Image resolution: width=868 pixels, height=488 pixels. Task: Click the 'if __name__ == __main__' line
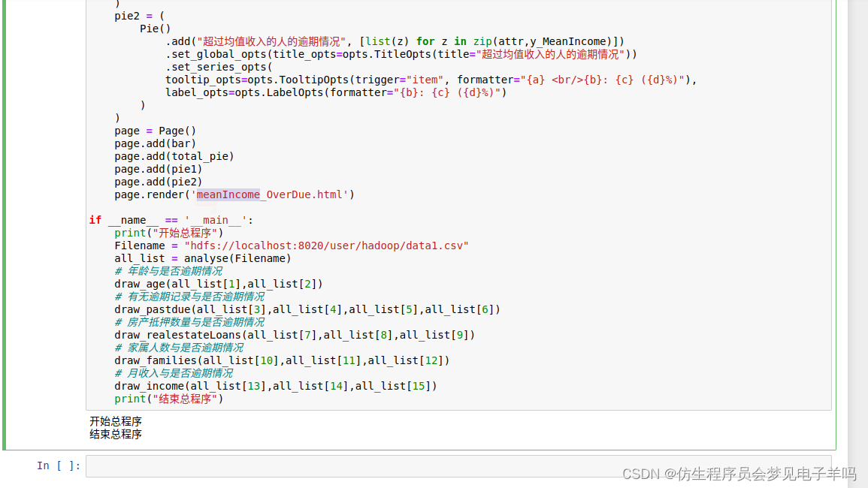[171, 220]
